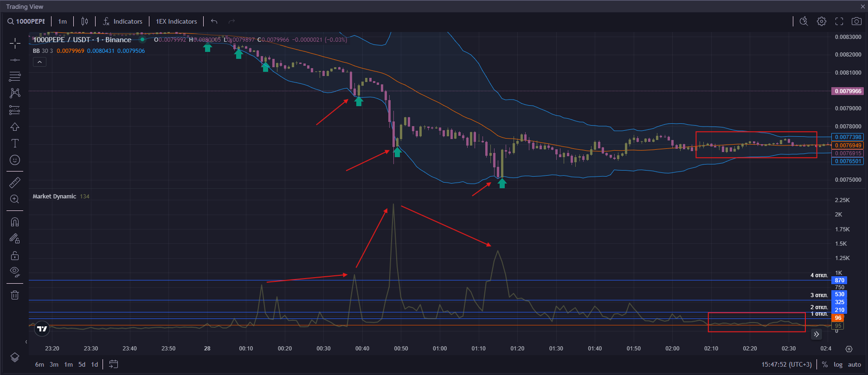Open chart settings gear
This screenshot has width=868, height=375.
point(822,21)
